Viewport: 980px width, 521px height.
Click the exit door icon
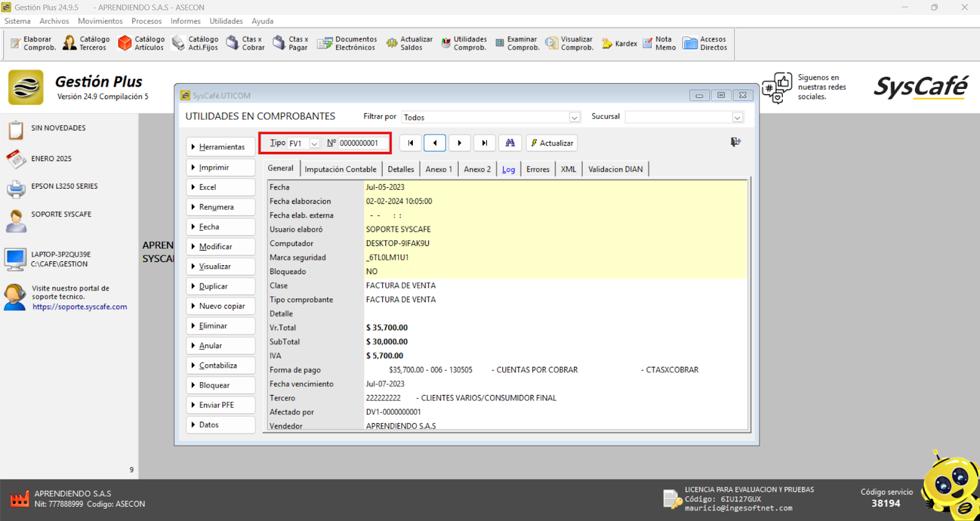[x=736, y=142]
